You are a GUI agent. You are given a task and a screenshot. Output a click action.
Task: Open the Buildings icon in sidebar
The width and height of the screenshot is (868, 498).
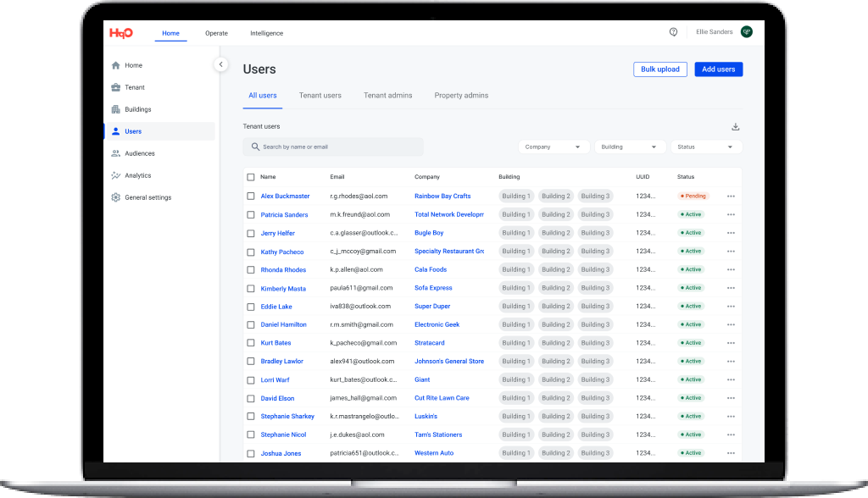click(x=116, y=109)
